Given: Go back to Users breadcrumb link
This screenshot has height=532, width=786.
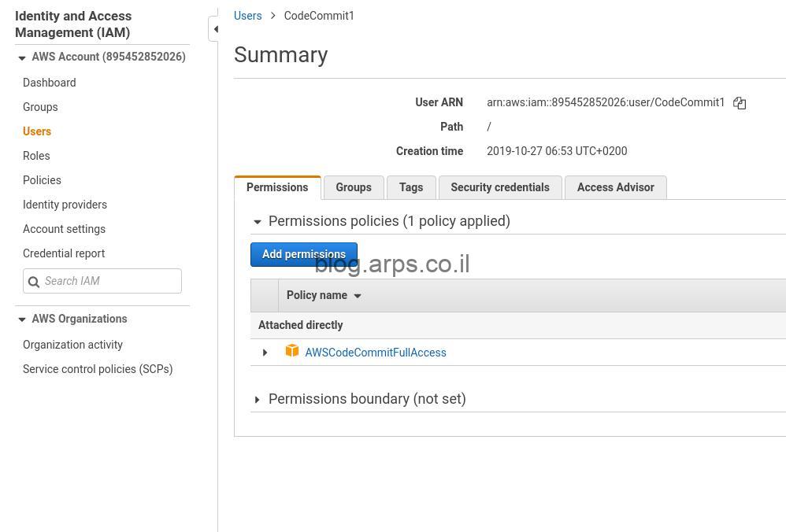Looking at the screenshot, I should point(247,16).
